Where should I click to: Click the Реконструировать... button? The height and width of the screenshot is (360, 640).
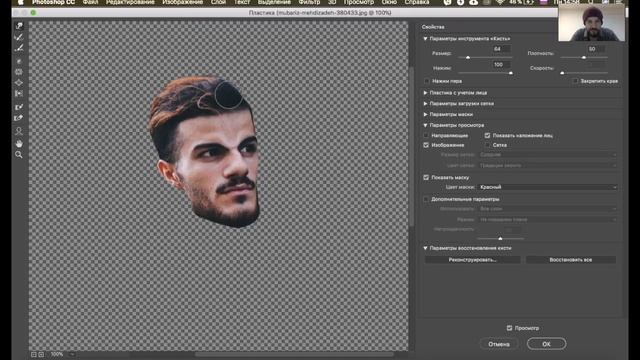coord(473,260)
